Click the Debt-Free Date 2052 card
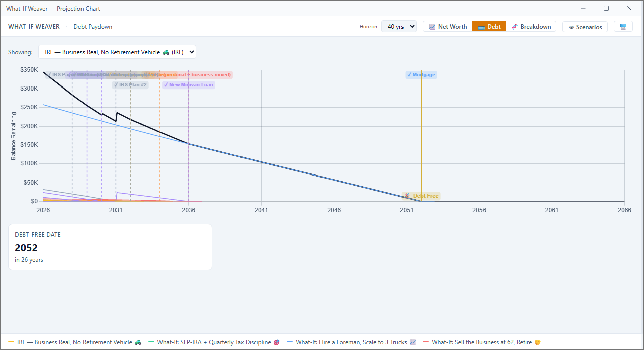The image size is (644, 350). pos(110,247)
